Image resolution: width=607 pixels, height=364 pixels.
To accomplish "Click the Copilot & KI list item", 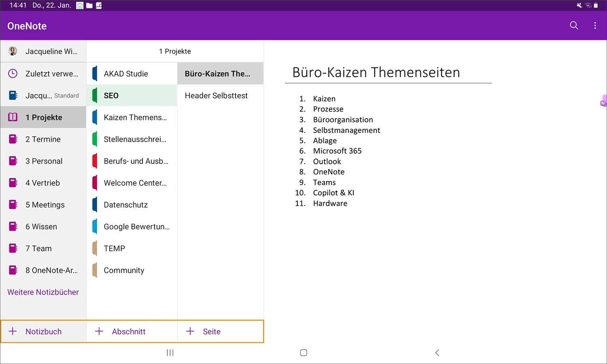I will pyautogui.click(x=333, y=193).
